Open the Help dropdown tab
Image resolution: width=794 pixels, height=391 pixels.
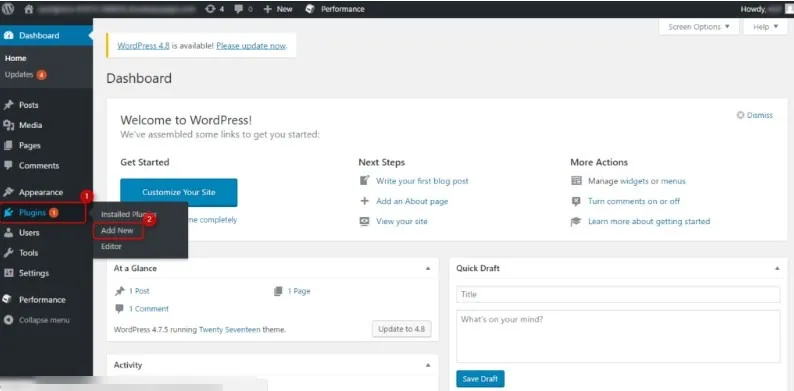coord(765,27)
